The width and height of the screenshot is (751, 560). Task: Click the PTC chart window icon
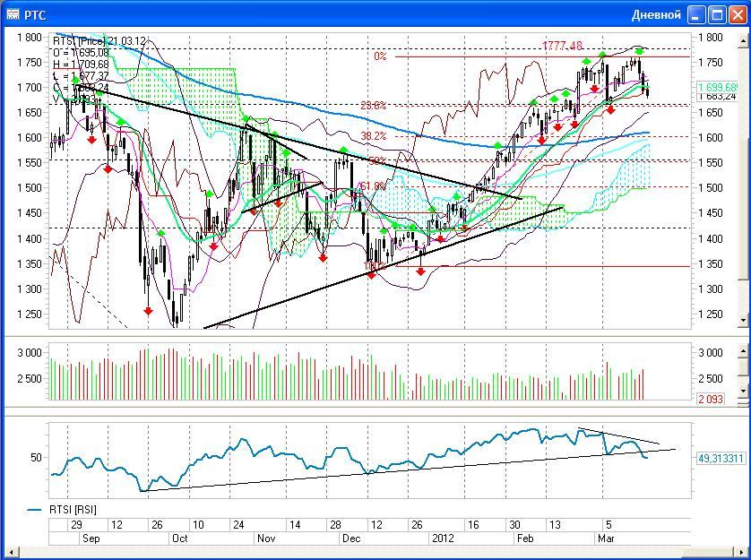click(x=13, y=15)
